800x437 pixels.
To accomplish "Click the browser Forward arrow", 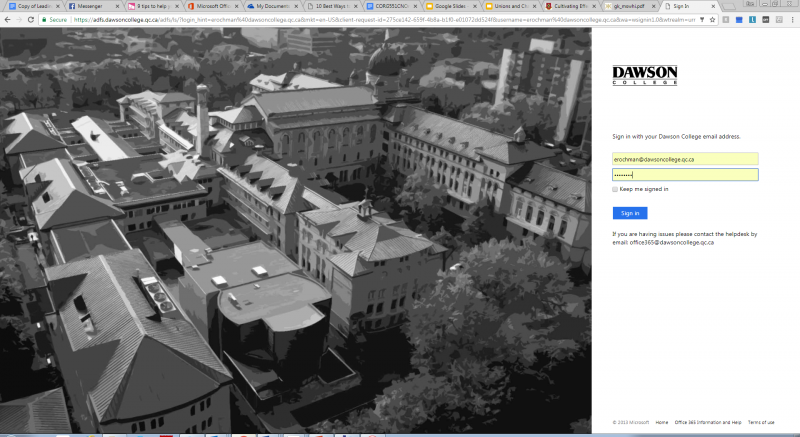I will (19, 19).
